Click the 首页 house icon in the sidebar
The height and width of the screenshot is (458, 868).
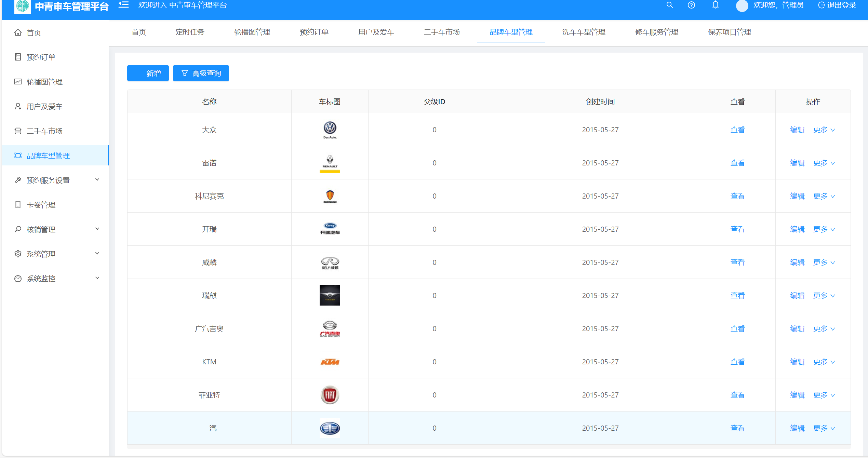point(18,32)
